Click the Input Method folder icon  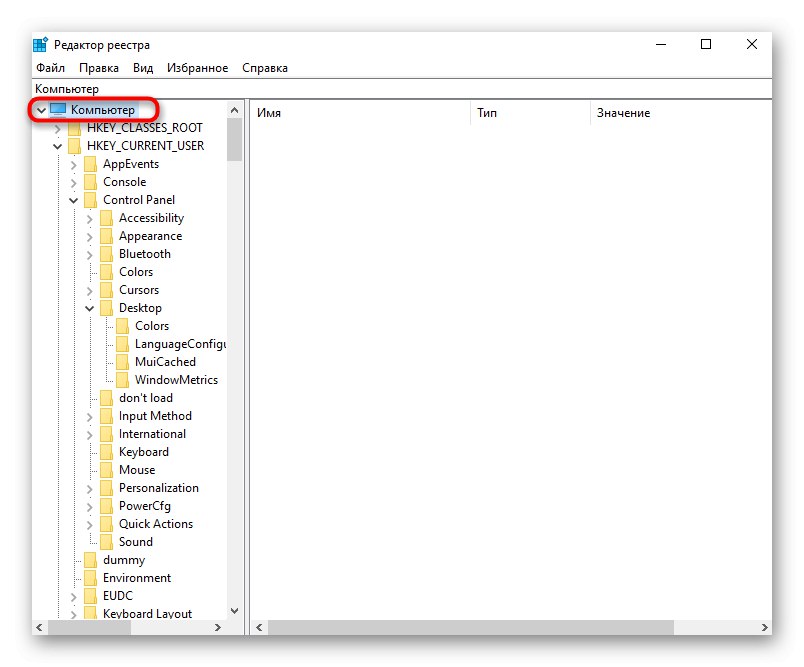click(x=107, y=416)
